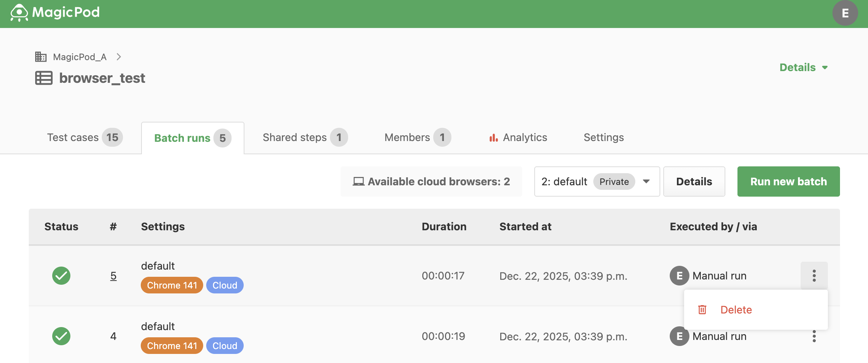868x363 pixels.
Task: Click the laptop icon beside cloud browsers
Action: tap(358, 181)
